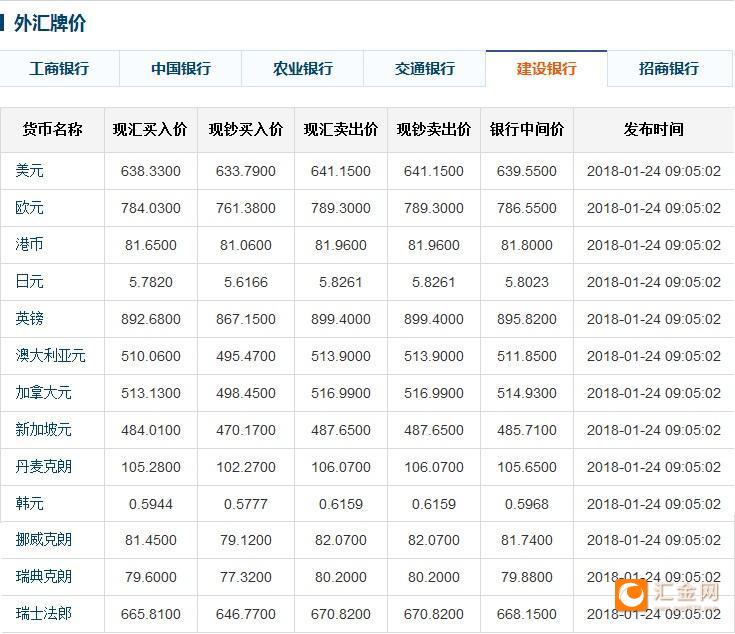Open the 英镑 currency link

point(30,319)
